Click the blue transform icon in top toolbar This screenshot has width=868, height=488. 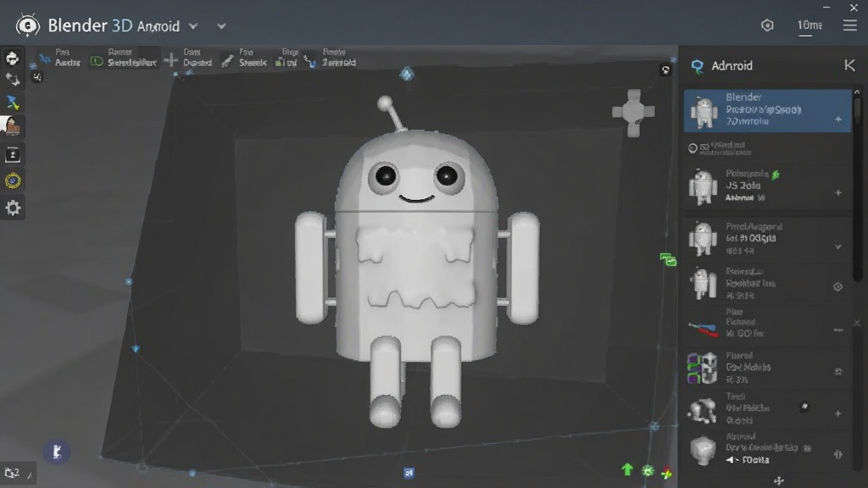tap(45, 59)
